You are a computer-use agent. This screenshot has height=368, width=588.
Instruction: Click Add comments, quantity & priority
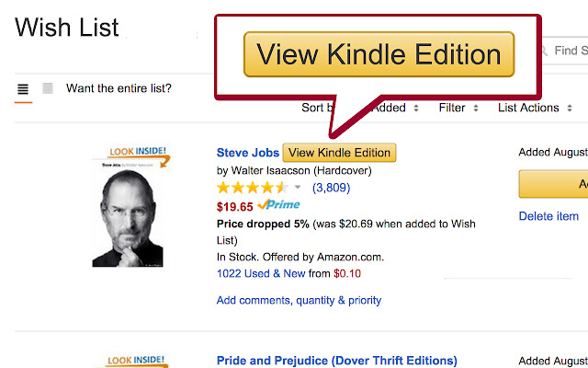pyautogui.click(x=299, y=300)
